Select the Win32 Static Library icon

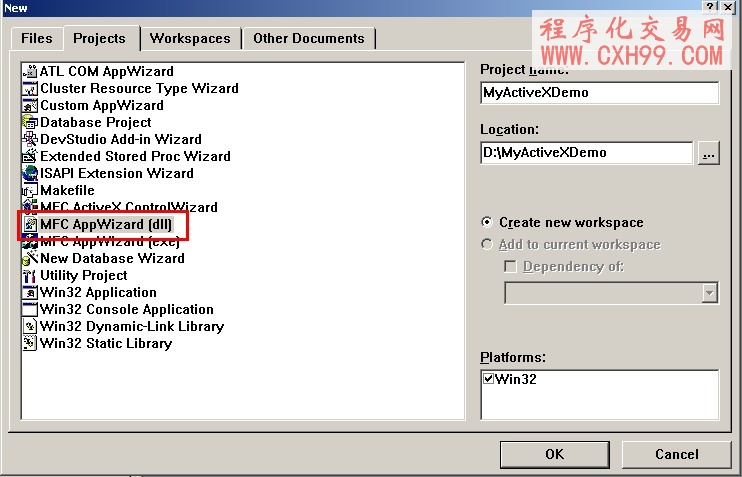(30, 343)
